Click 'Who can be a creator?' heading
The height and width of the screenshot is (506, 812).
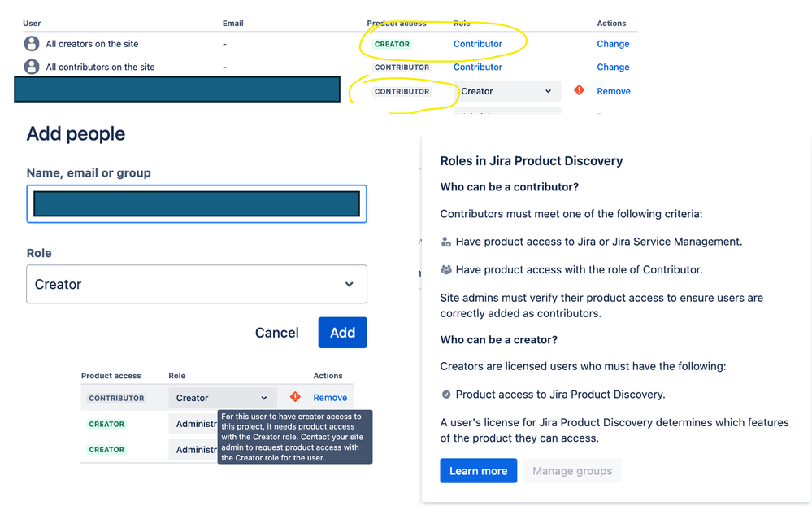tap(499, 339)
